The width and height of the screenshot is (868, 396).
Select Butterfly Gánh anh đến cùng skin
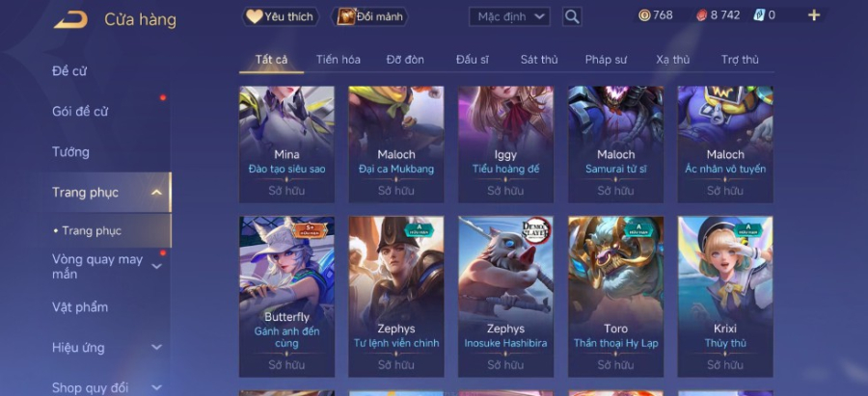point(286,297)
